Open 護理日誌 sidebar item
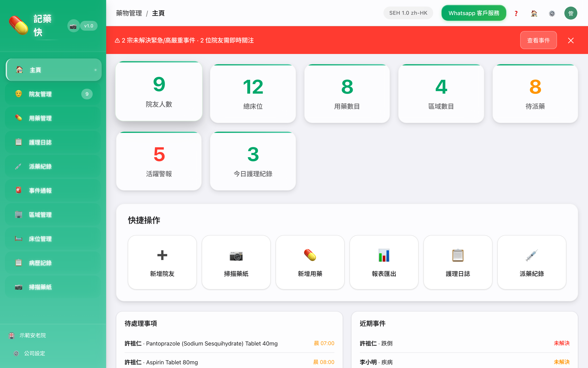Screen dimensions: 588x368 coord(53,142)
